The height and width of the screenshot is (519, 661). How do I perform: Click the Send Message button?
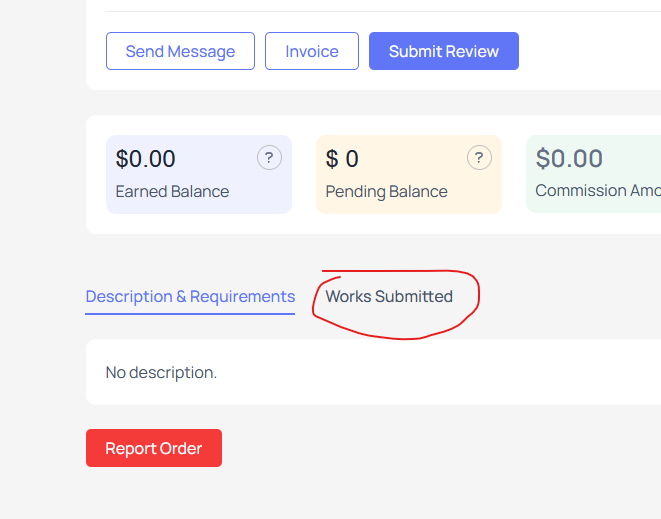180,51
